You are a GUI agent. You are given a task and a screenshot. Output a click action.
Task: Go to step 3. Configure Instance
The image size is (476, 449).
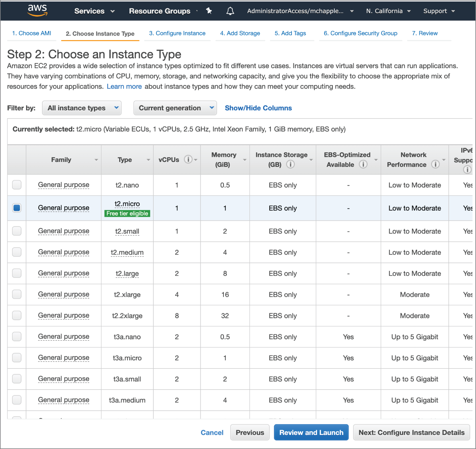tap(177, 33)
